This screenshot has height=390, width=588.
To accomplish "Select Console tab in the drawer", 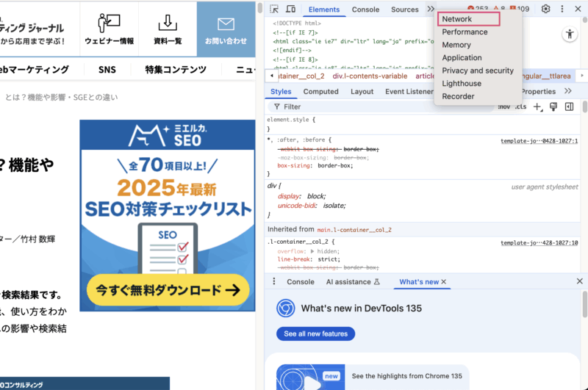I will pyautogui.click(x=301, y=282).
